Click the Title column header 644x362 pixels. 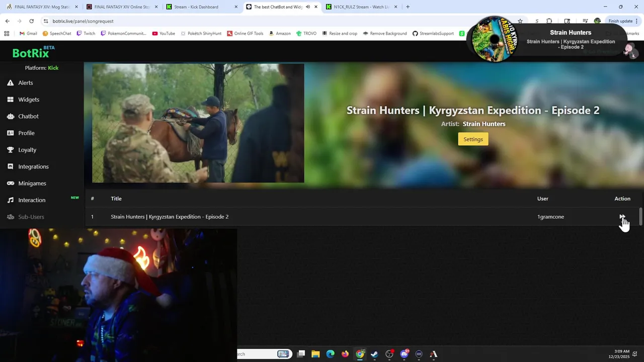tap(116, 199)
